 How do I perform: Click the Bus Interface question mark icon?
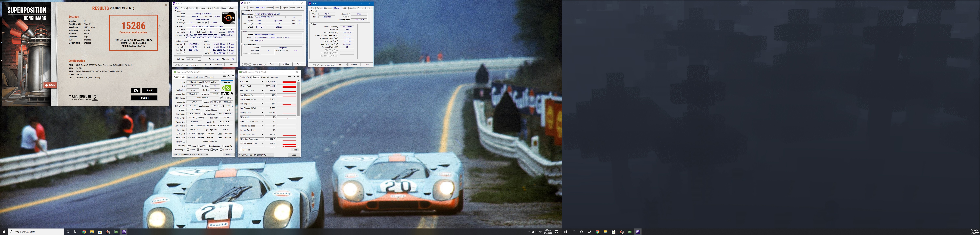click(232, 106)
